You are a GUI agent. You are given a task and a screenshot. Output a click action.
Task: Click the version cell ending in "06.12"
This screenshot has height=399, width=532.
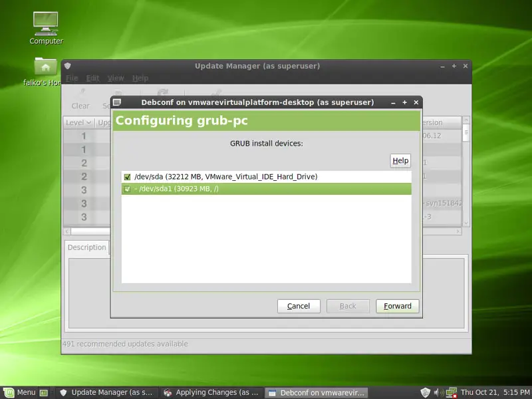(442, 136)
